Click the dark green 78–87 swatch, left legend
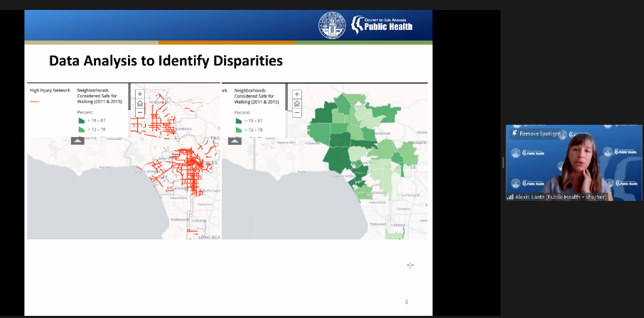The image size is (644, 318). point(80,121)
